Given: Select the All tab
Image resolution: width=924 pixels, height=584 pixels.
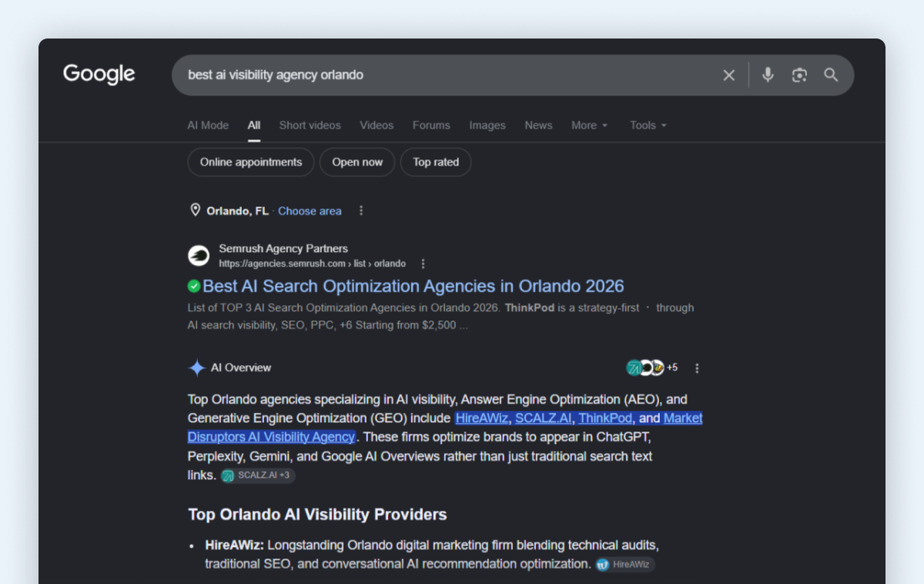Looking at the screenshot, I should click(x=254, y=125).
